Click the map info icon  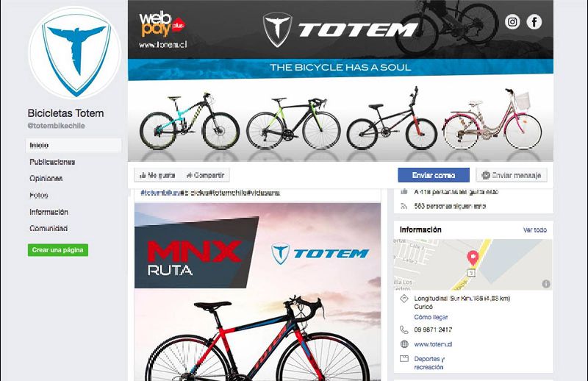(x=546, y=284)
